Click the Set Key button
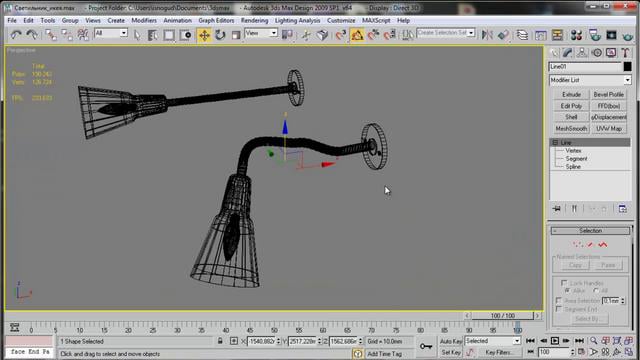Viewport: 640px width, 360px height. 451,352
